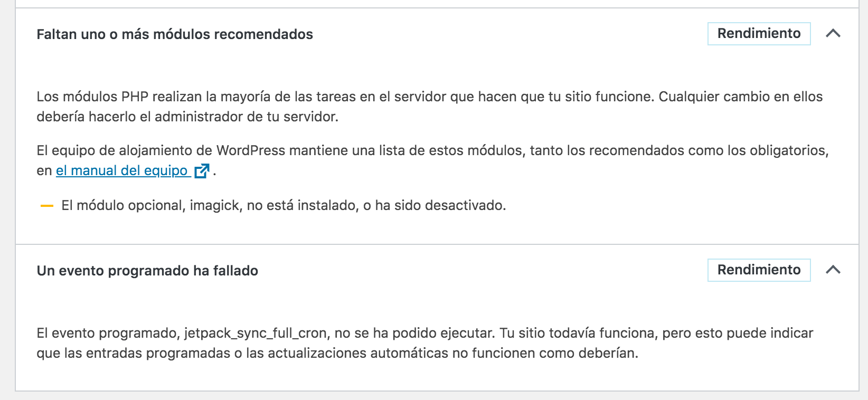868x400 pixels.
Task: Click 'administrador de tu servidor' text
Action: tap(245, 117)
